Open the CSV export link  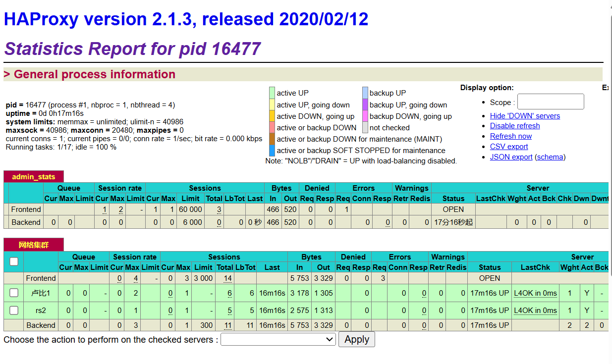(509, 147)
